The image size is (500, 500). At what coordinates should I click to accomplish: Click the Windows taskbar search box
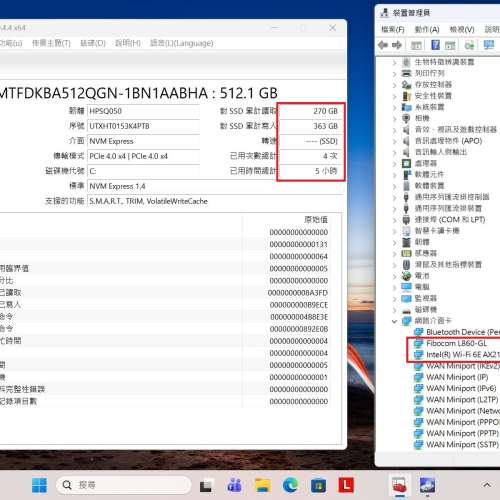tap(123, 485)
